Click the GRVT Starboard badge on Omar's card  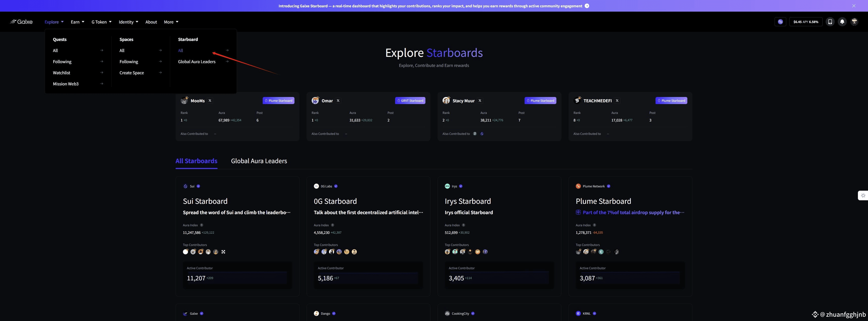pos(410,101)
